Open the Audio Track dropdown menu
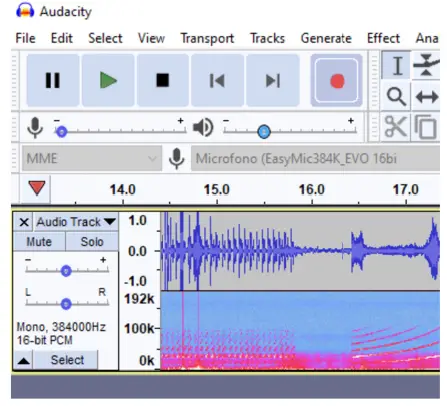Screen dimensions: 447x406 pos(76,222)
